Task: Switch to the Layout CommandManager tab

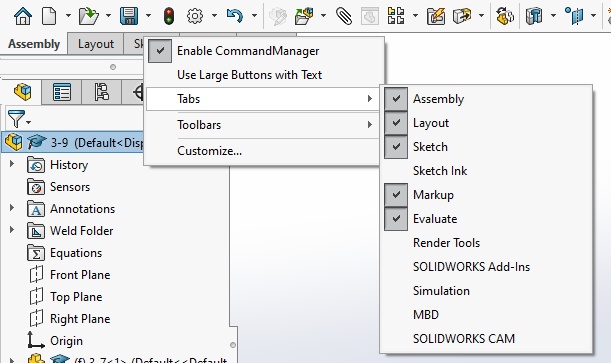Action: [x=96, y=44]
